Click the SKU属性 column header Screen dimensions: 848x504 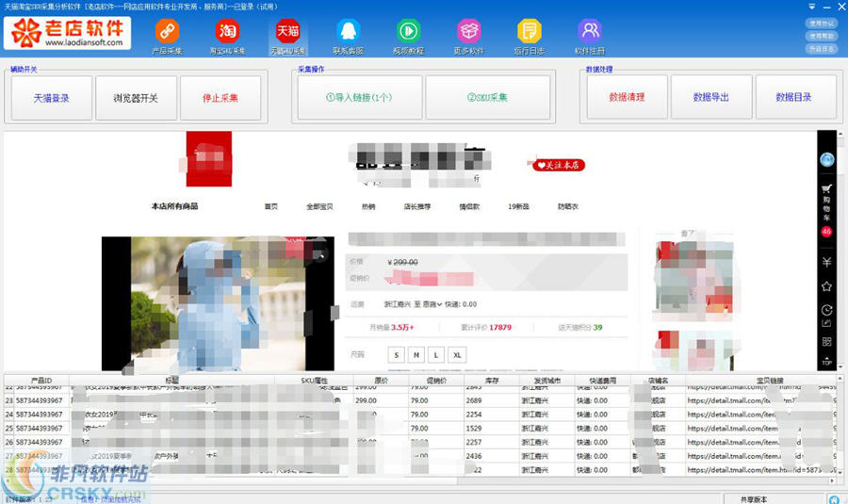point(314,381)
